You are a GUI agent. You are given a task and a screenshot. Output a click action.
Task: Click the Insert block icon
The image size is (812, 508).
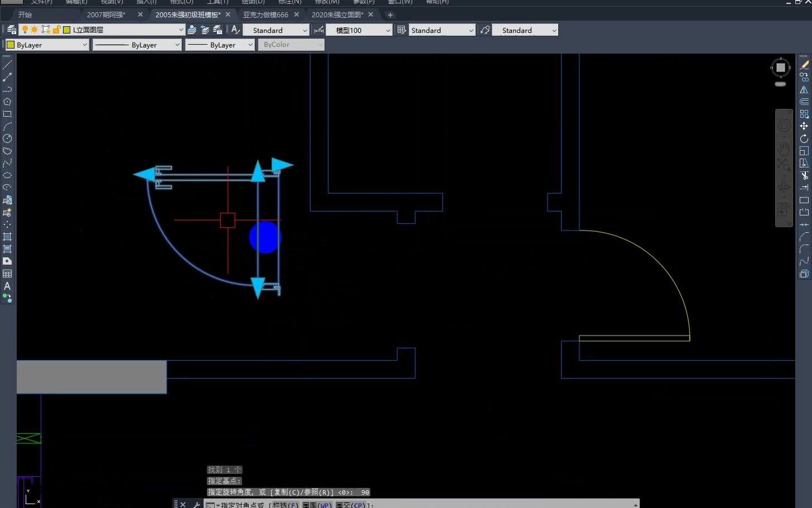pos(7,200)
